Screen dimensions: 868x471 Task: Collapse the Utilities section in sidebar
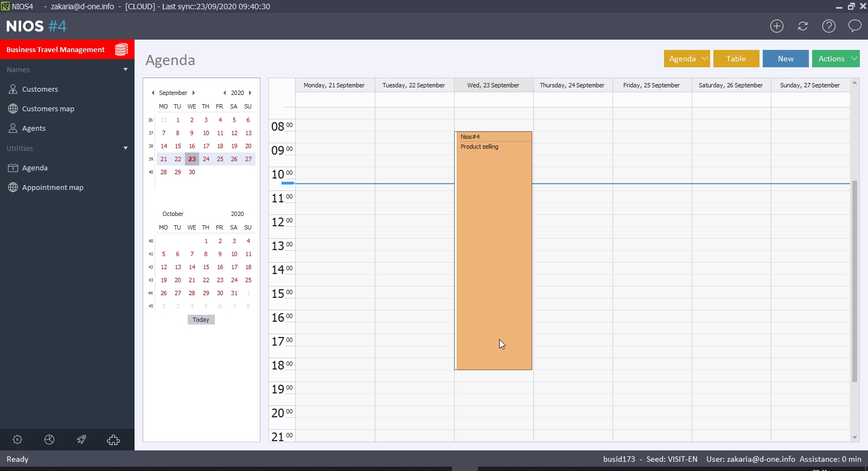pyautogui.click(x=125, y=148)
